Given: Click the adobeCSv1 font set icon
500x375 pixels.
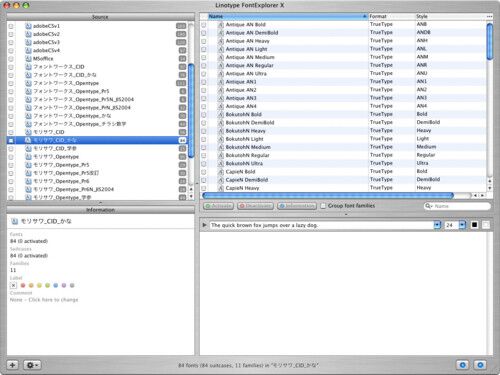Looking at the screenshot, I should coord(28,26).
